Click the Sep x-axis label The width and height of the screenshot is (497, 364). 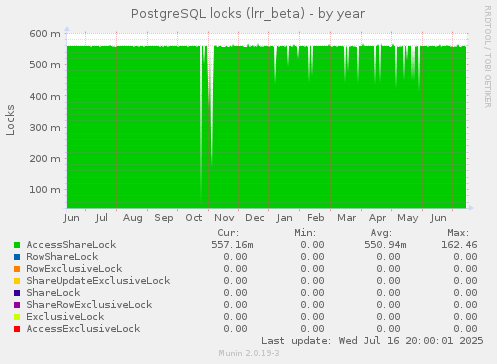pos(164,218)
